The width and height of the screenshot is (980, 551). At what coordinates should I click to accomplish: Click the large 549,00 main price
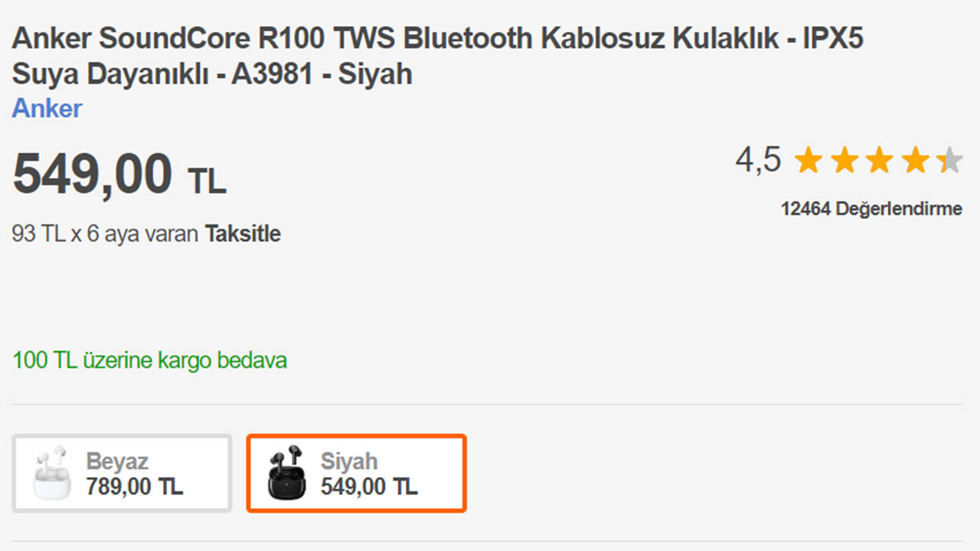[93, 175]
